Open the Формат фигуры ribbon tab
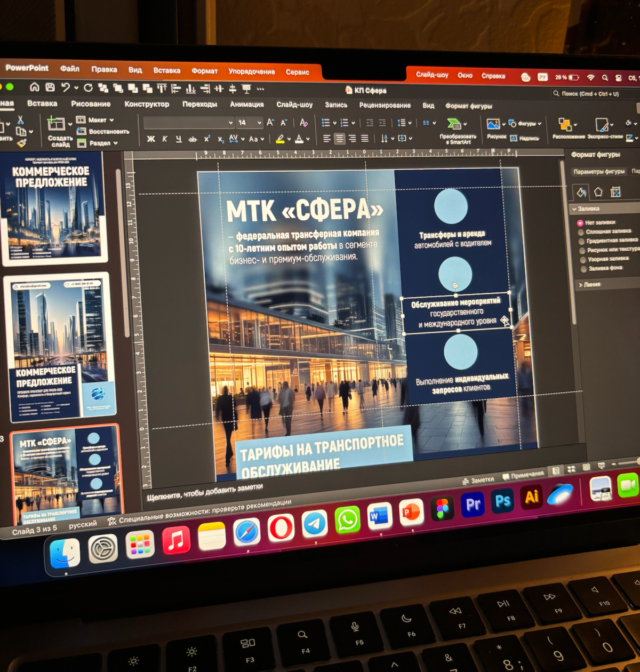The width and height of the screenshot is (640, 672). [x=468, y=106]
